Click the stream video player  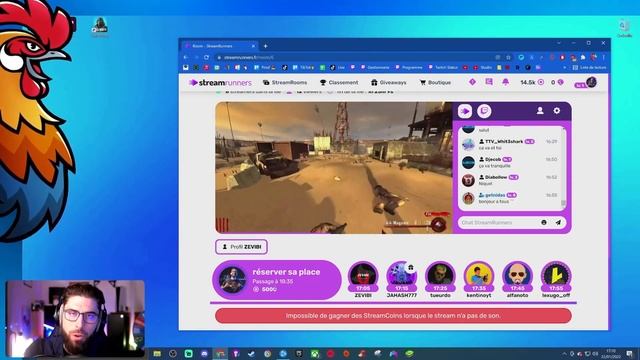click(x=334, y=168)
